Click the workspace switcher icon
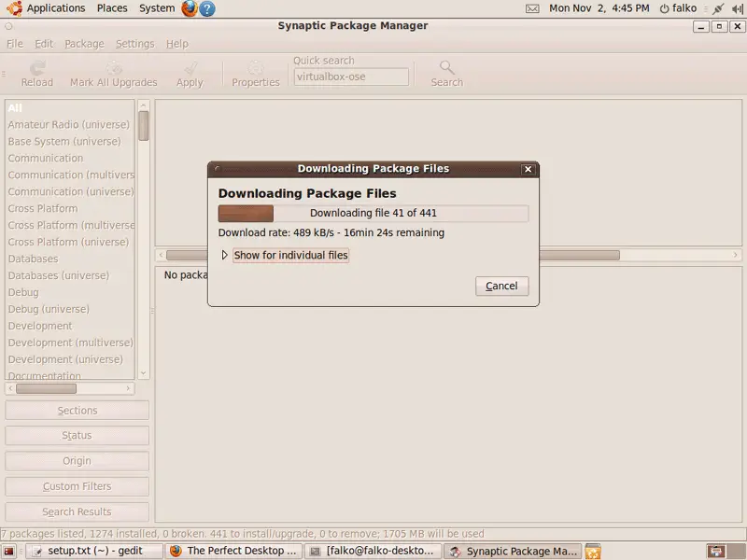Viewport: 747px width, 560px height. coord(726,552)
